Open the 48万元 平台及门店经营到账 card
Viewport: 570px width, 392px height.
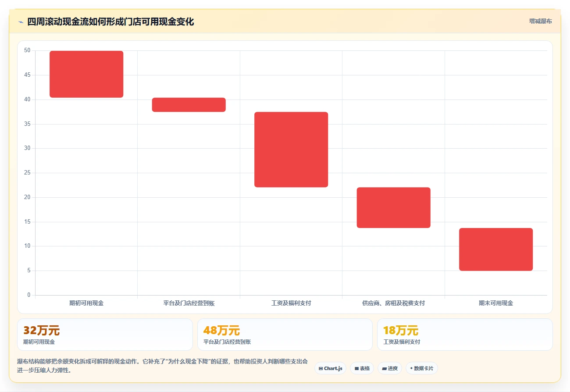click(x=285, y=335)
